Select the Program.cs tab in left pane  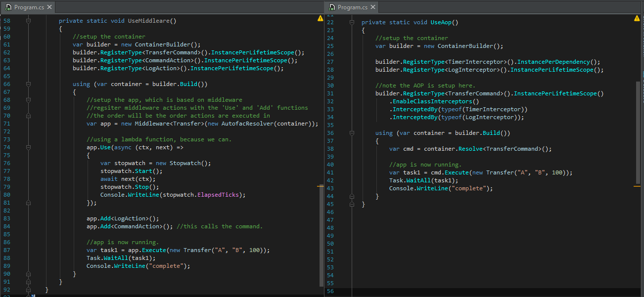tap(28, 7)
